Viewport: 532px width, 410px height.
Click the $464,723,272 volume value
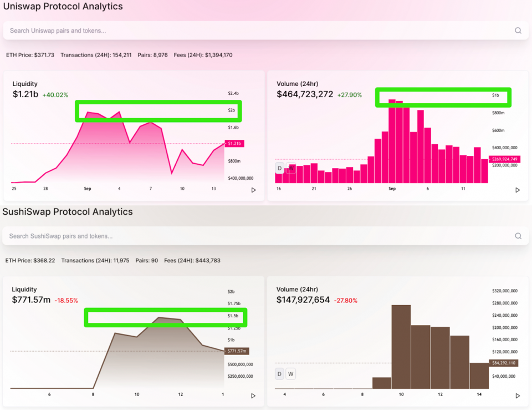(305, 94)
